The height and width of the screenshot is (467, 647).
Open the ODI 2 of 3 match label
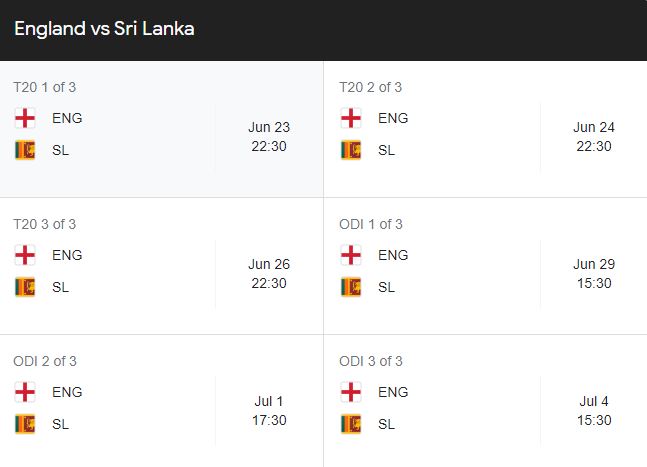coord(45,361)
